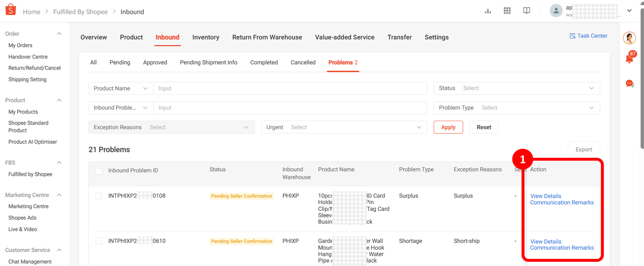Open the Product Name filter dropdown
Image resolution: width=644 pixels, height=266 pixels.
[121, 88]
